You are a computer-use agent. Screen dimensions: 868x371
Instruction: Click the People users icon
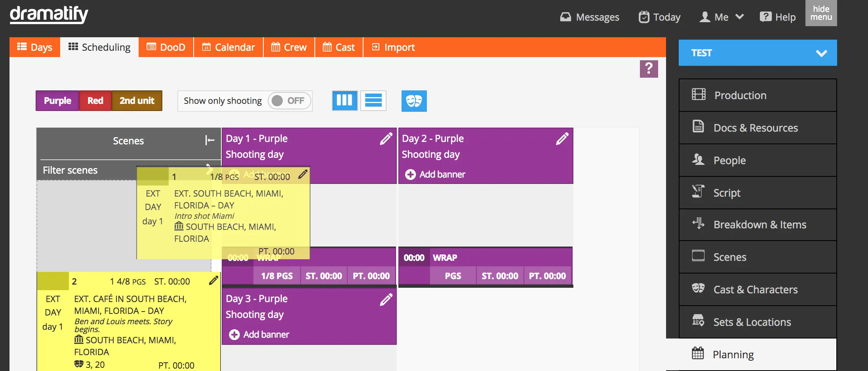click(698, 159)
